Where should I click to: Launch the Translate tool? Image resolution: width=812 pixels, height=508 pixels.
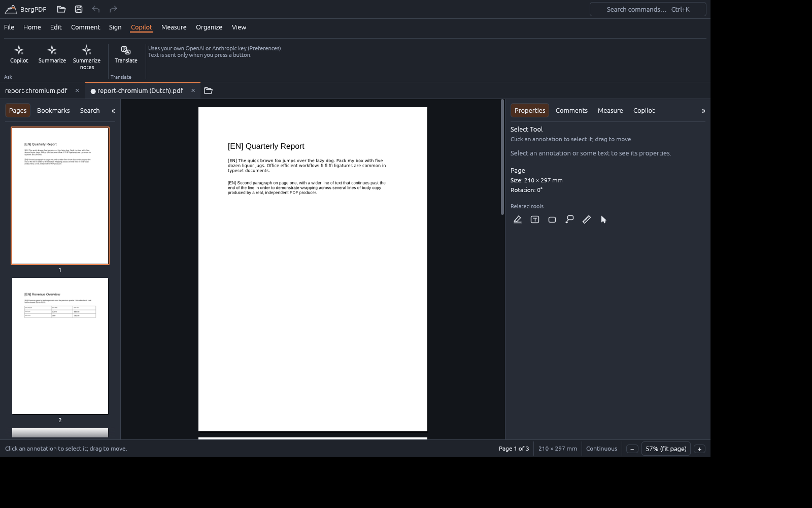pos(126,54)
